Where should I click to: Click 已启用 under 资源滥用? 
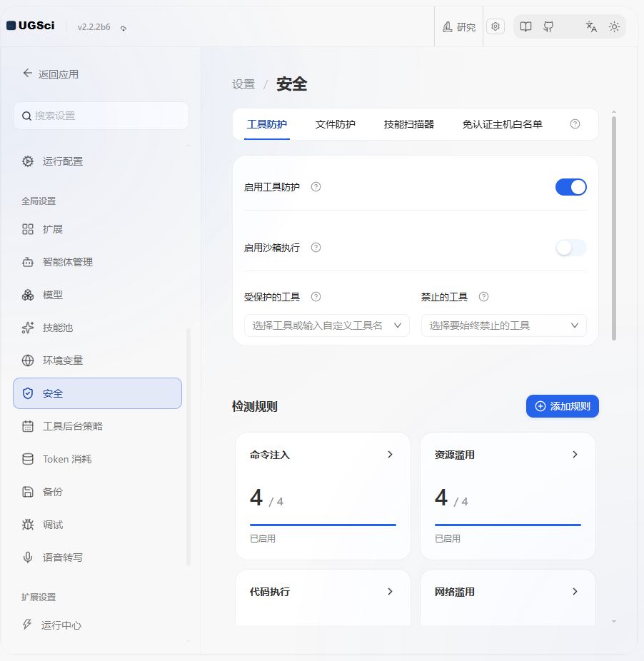click(x=448, y=538)
